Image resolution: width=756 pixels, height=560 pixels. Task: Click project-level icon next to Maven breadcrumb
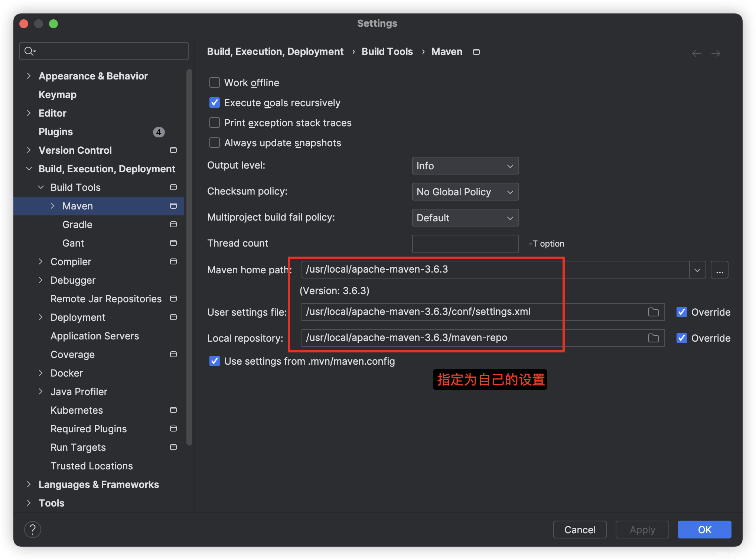(476, 52)
